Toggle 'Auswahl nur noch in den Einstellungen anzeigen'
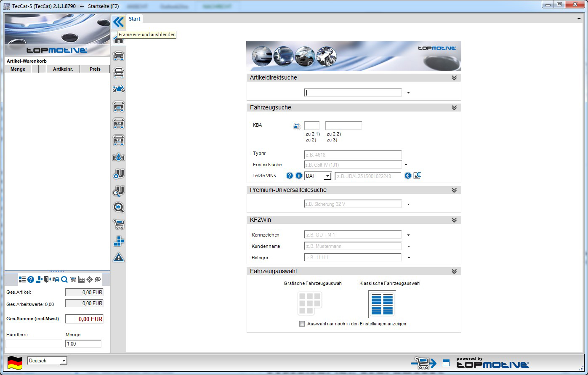588x375 pixels. 302,324
